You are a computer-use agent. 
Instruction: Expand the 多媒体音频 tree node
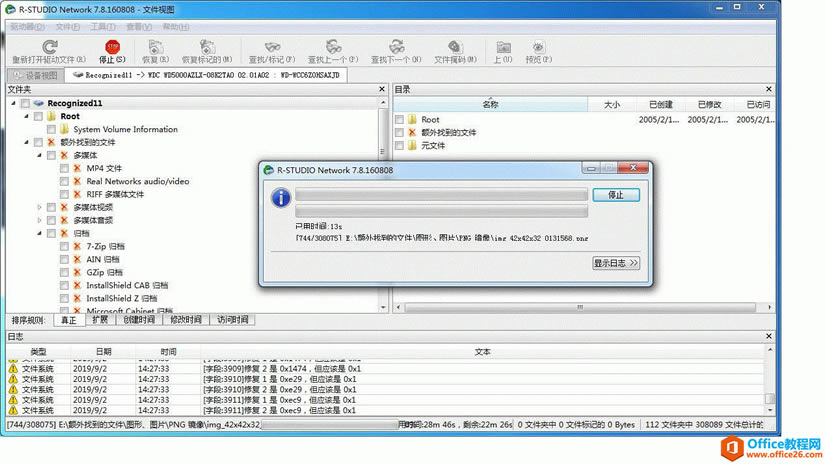(40, 220)
